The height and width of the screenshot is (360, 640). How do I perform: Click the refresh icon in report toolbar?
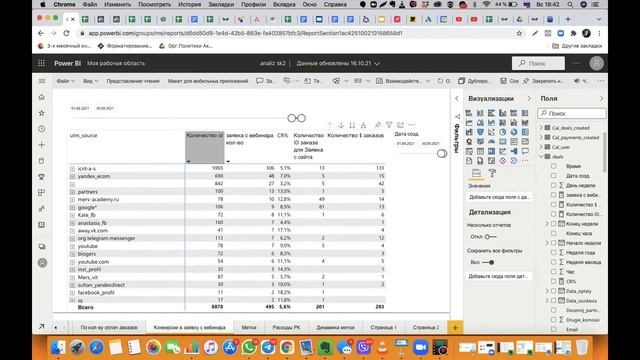tap(440, 81)
